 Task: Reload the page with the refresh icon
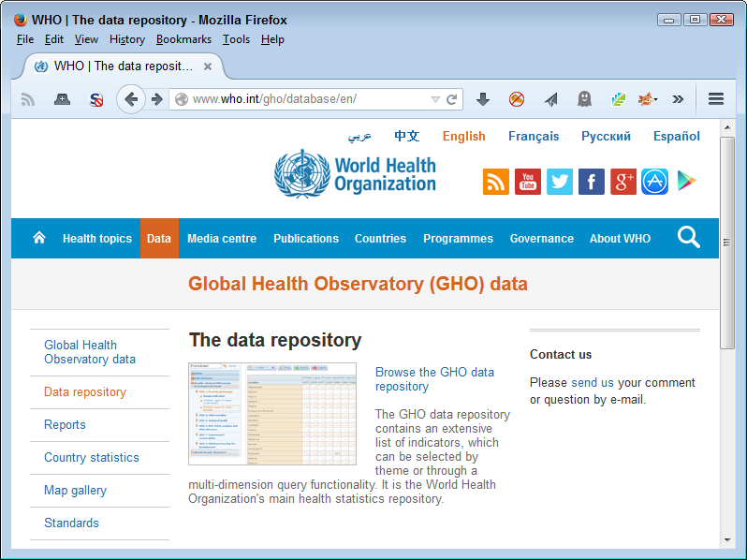(x=451, y=99)
